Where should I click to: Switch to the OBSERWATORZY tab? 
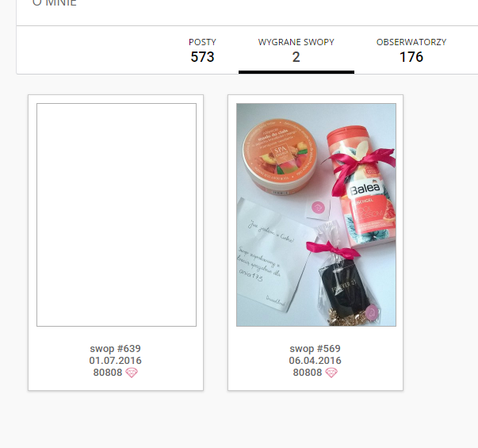pos(411,51)
